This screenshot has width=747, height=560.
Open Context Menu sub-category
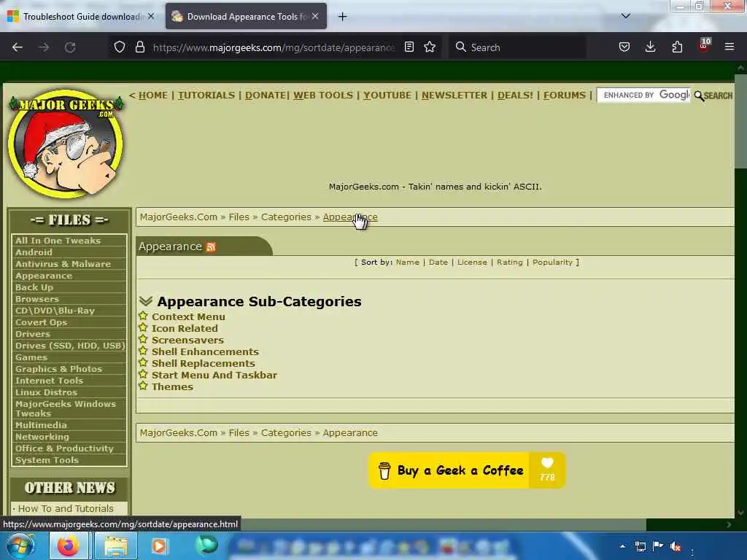pos(188,316)
